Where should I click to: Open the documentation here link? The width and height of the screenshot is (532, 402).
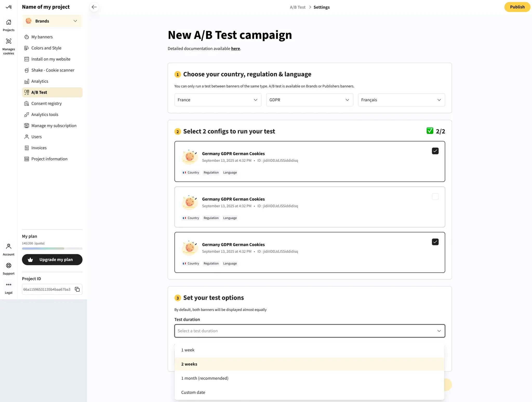pyautogui.click(x=235, y=49)
